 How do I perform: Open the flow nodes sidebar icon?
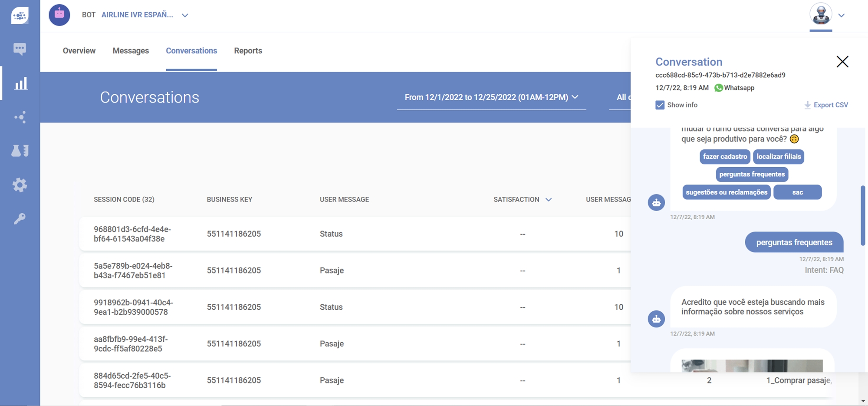click(20, 117)
